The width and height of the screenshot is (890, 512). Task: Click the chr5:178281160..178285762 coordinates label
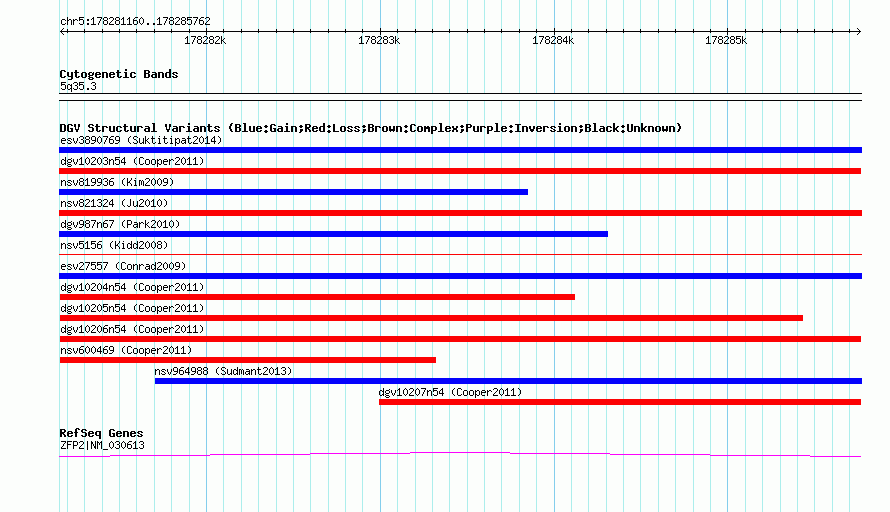[x=135, y=21]
